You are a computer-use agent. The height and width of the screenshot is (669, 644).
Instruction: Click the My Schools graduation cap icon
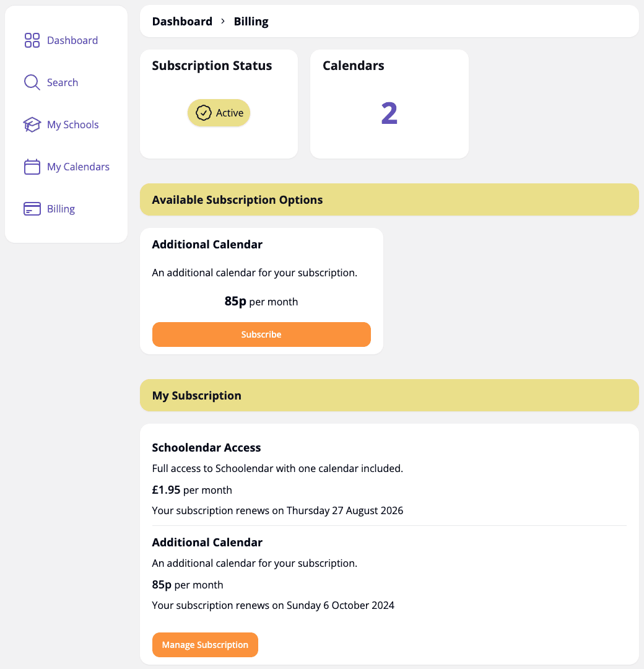click(x=32, y=125)
